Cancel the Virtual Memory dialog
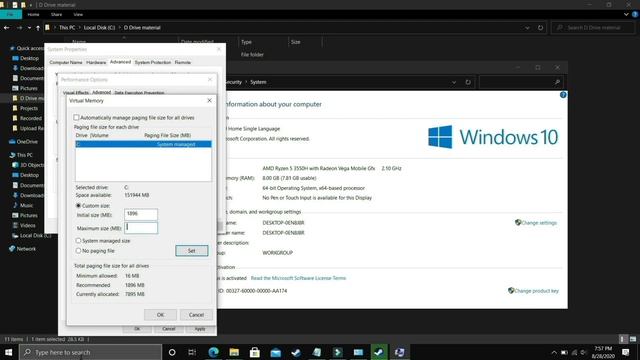Viewport: 640px width, 360px height. [196, 315]
